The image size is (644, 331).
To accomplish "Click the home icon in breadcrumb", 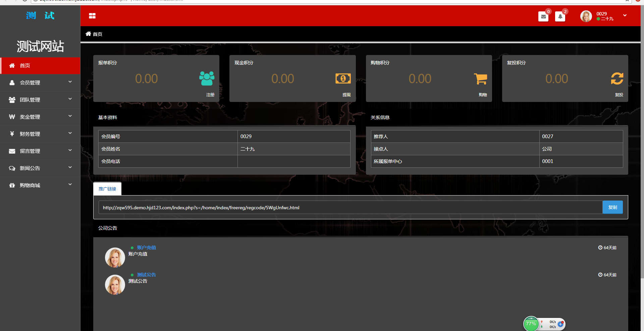I will pos(88,34).
